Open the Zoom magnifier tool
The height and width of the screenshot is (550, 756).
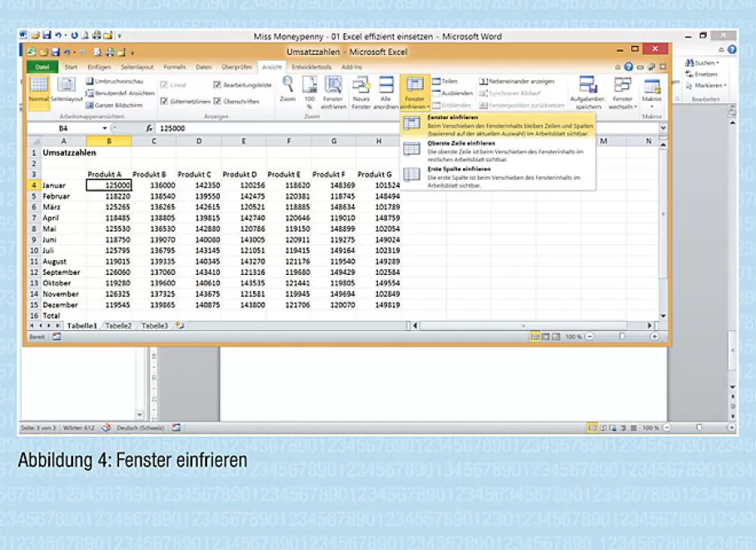[288, 90]
